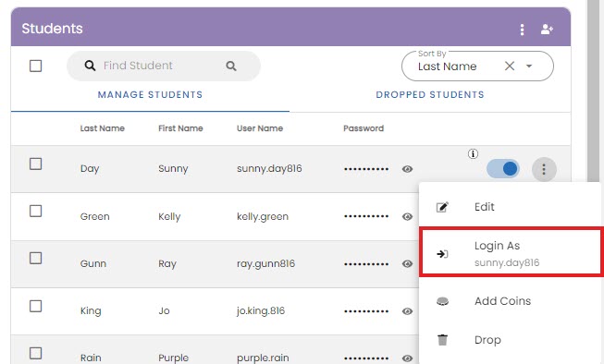This screenshot has width=604, height=364.
Task: Open the Students panel three-dot menu
Action: [522, 30]
